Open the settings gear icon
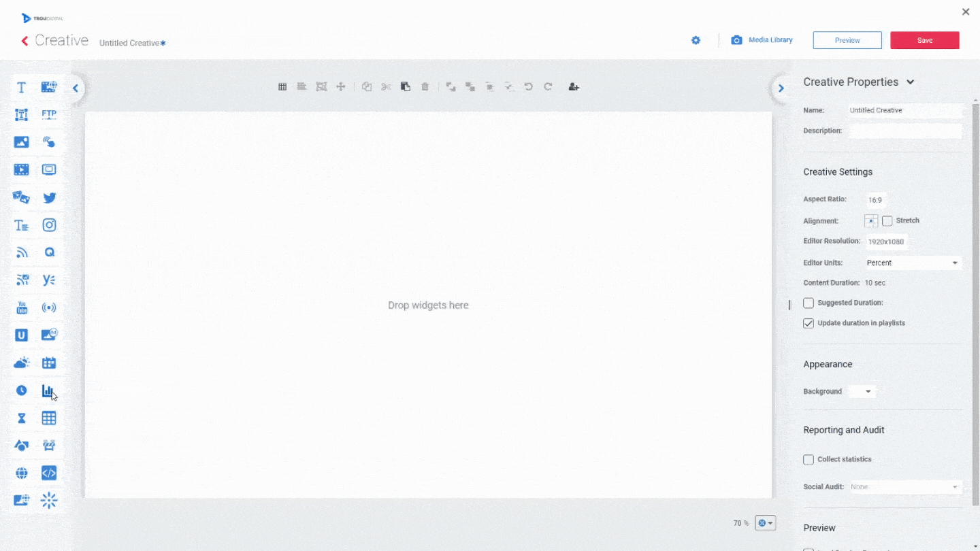Image resolution: width=980 pixels, height=551 pixels. click(696, 40)
